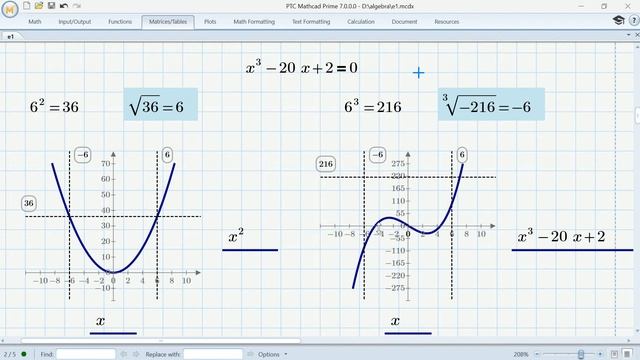The image size is (640, 360).
Task: Open the Math ribbon tab
Action: (x=35, y=22)
